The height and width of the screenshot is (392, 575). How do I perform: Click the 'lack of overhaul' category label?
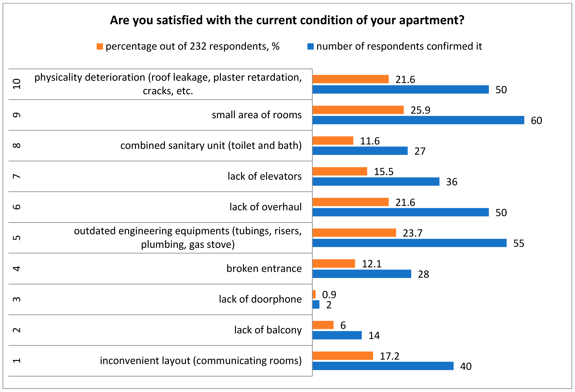click(x=265, y=207)
